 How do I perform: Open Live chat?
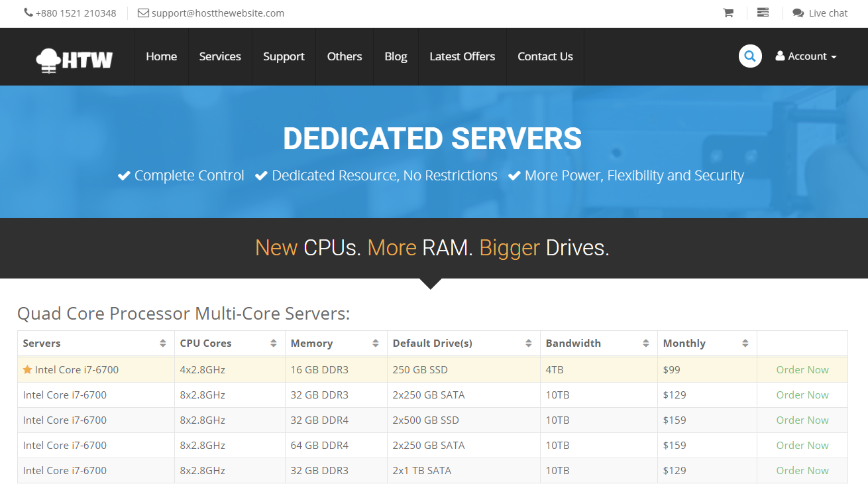tap(820, 13)
